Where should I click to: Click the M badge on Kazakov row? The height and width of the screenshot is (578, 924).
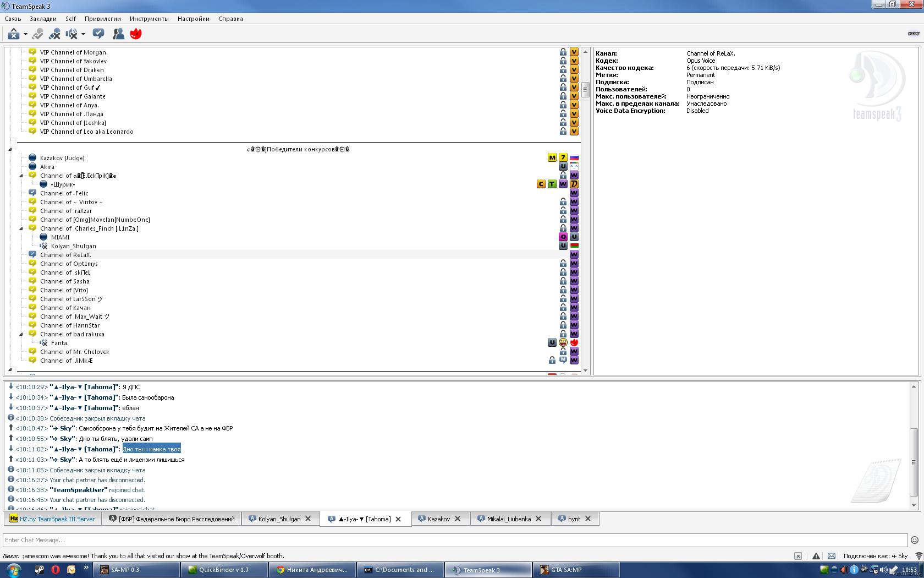coord(552,158)
